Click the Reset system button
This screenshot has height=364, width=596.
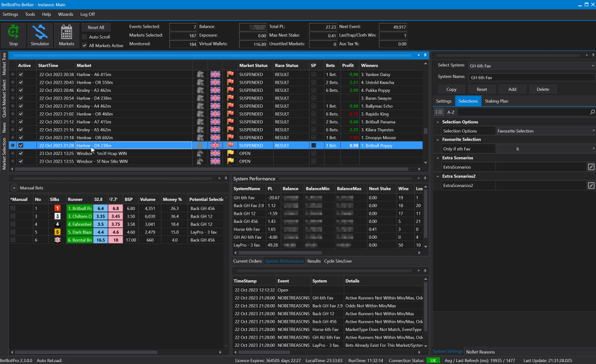pyautogui.click(x=482, y=89)
